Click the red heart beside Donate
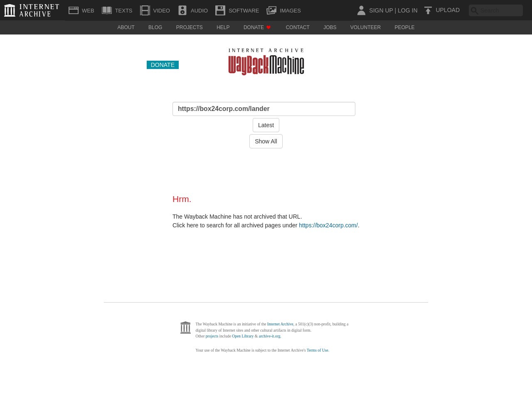Screen dimensions: 532x399 (x=268, y=27)
